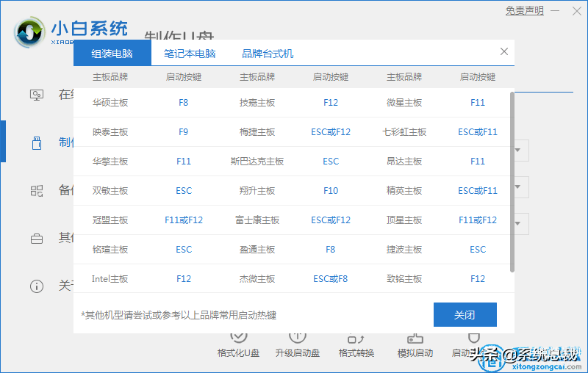
Task: Click the ESC或F11 key for 七彩虹主板
Action: pos(478,132)
